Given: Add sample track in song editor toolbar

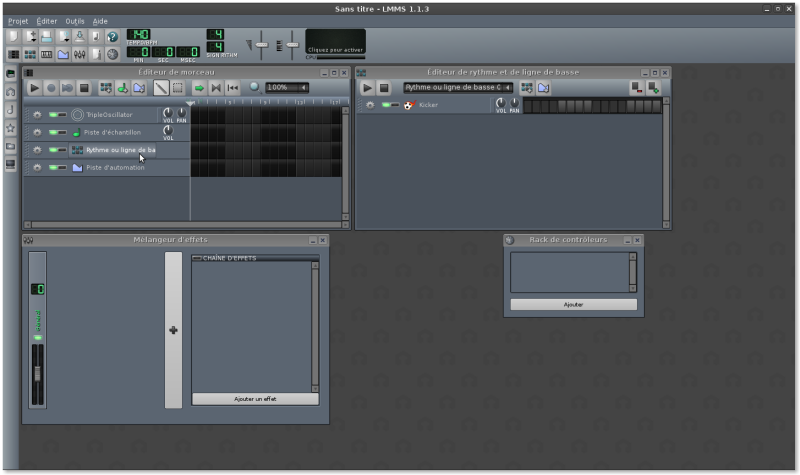Looking at the screenshot, I should click(x=122, y=88).
